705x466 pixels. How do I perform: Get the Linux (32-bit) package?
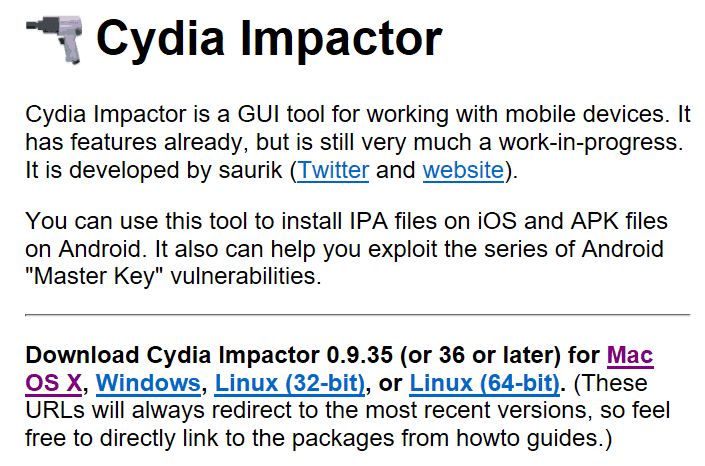click(x=290, y=383)
